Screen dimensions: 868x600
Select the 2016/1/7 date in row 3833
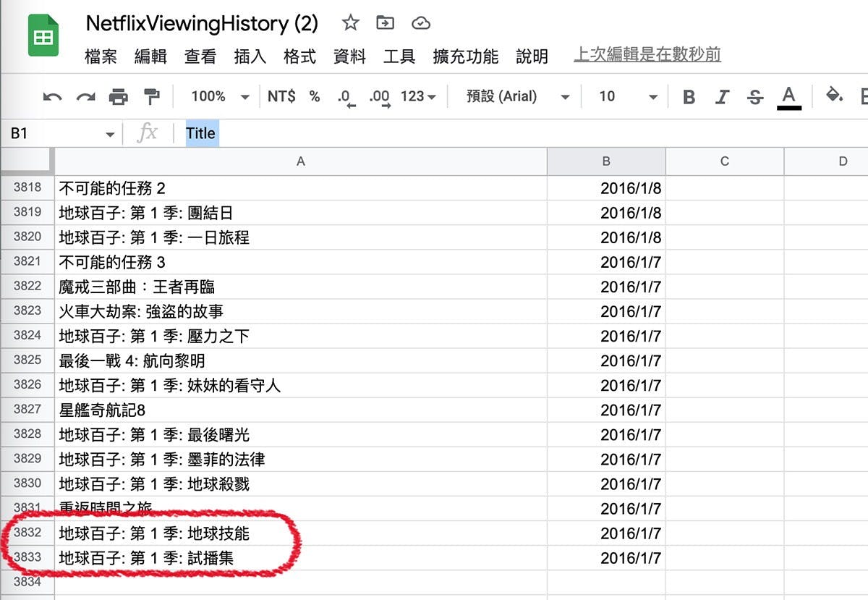606,558
